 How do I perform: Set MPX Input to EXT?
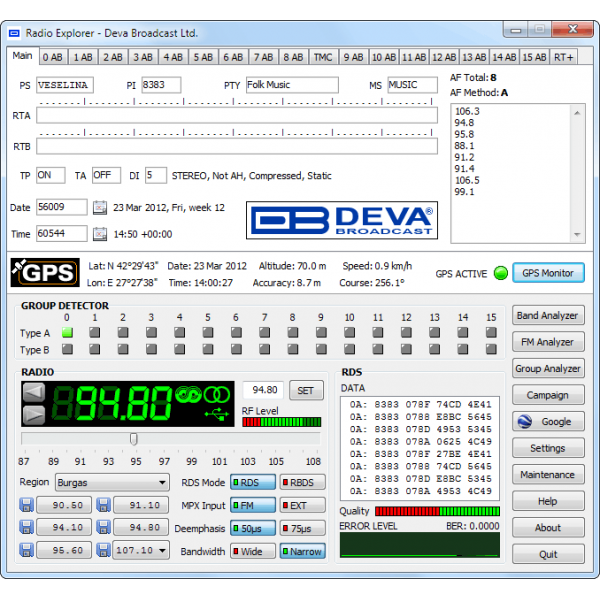pyautogui.click(x=303, y=505)
